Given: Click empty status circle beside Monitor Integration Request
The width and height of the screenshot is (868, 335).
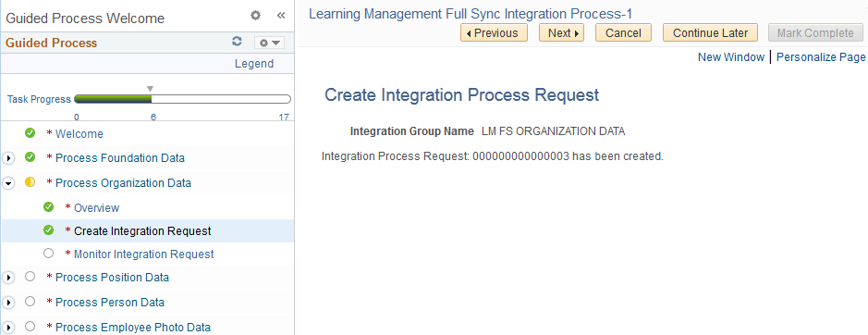Looking at the screenshot, I should click(48, 253).
